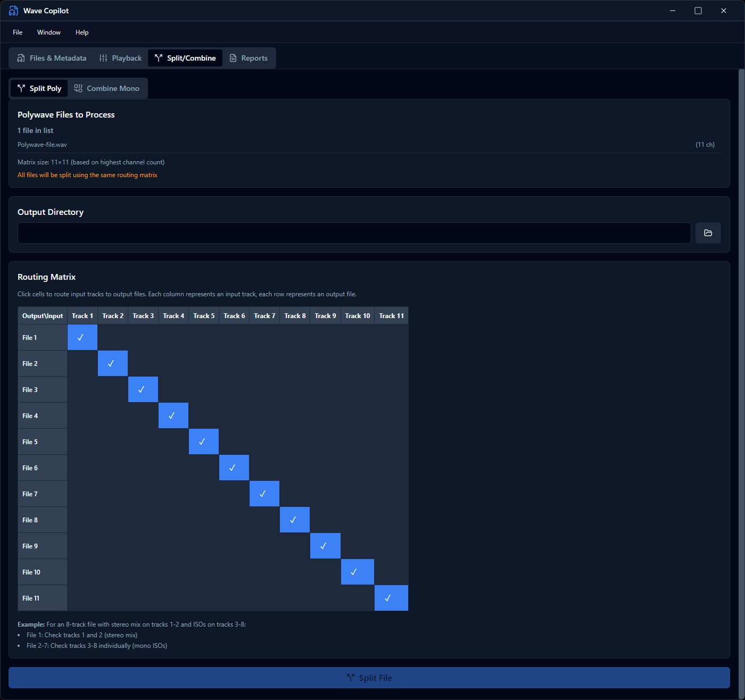This screenshot has width=745, height=700.
Task: Open the File menu
Action: (18, 32)
